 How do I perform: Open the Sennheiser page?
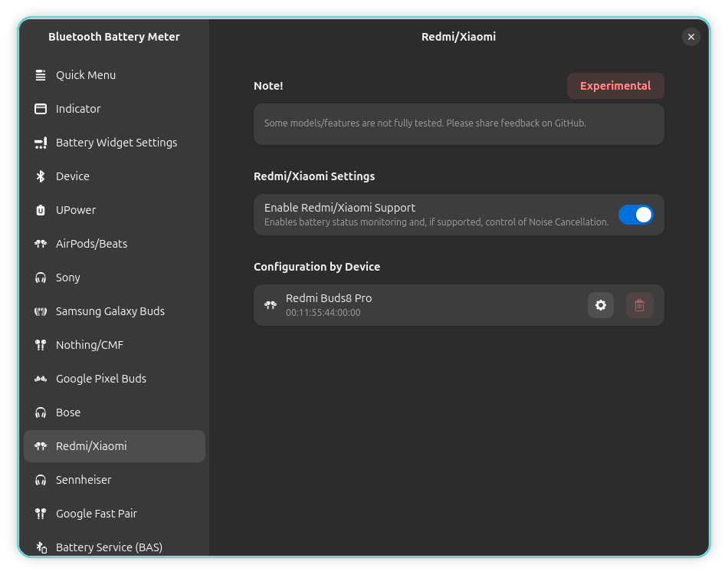tap(114, 480)
